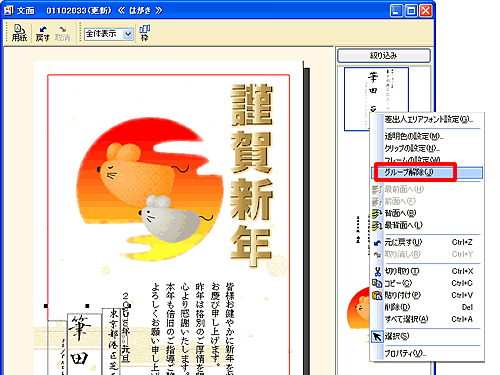
Task: Choose 最背面へ in context menu
Action: (x=427, y=225)
